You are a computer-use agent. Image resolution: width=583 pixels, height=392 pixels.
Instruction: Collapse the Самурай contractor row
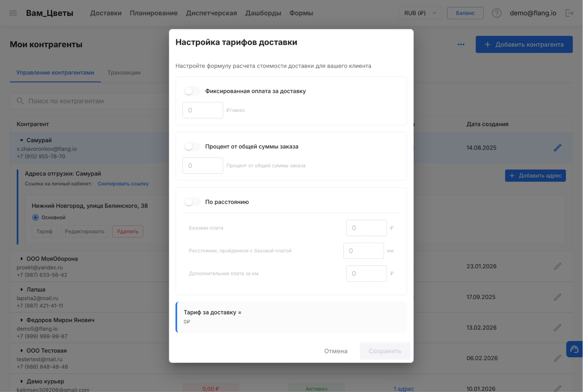22,140
